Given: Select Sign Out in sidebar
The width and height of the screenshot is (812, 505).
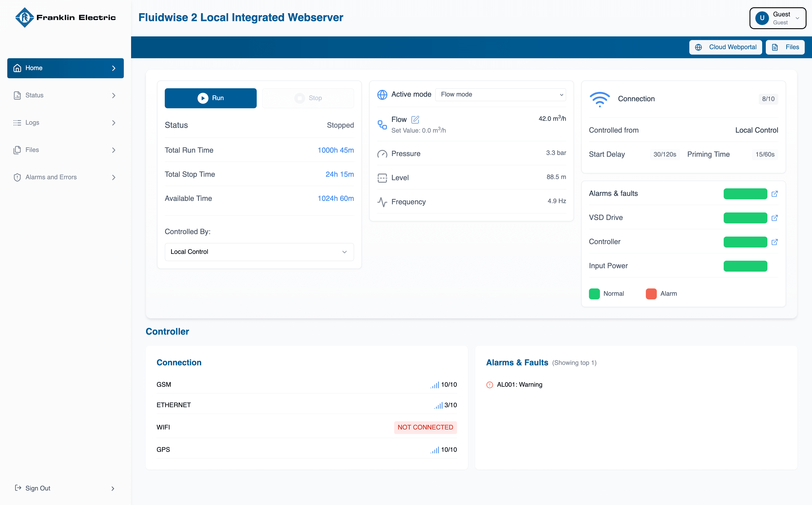Looking at the screenshot, I should click(x=66, y=488).
